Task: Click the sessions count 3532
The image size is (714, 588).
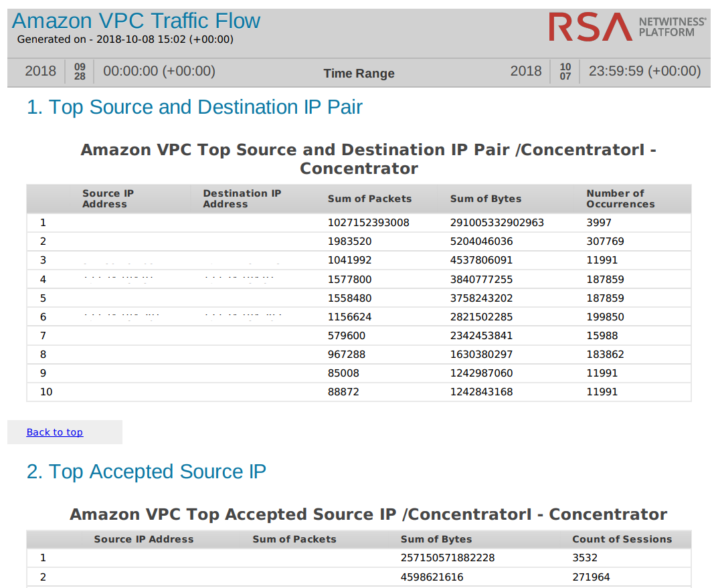Action: [x=585, y=558]
